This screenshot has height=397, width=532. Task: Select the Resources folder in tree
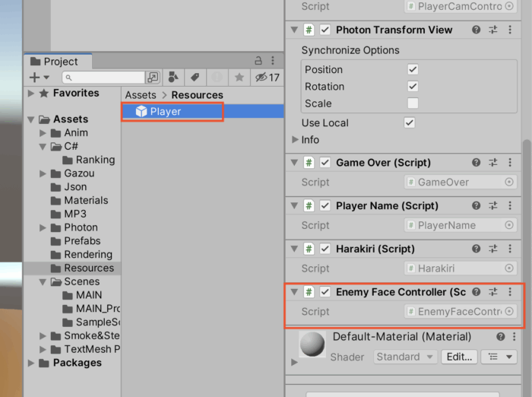click(x=88, y=268)
